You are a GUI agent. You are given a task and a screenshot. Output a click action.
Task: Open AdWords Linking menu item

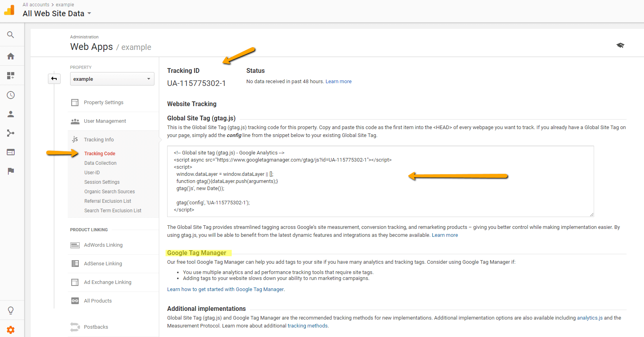103,245
